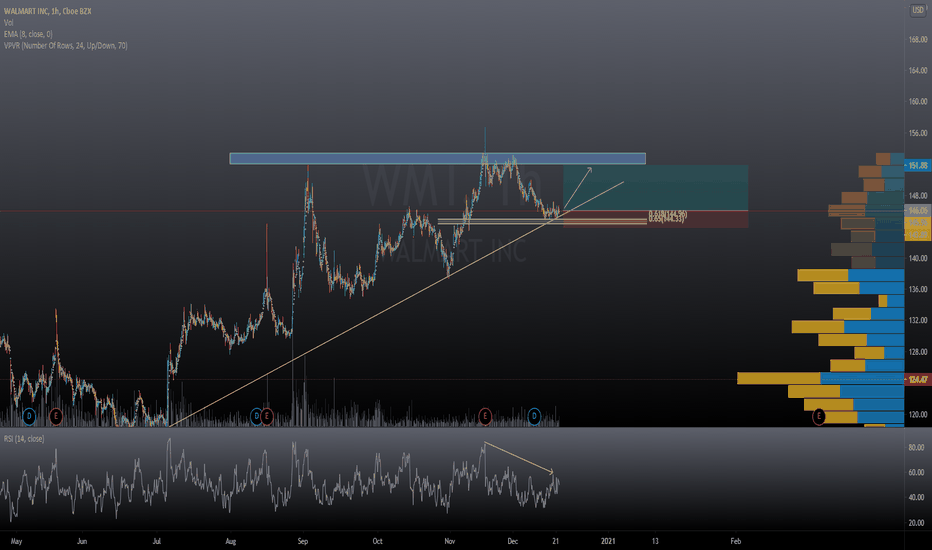Image resolution: width=932 pixels, height=550 pixels.
Task: Open the earnings E marker in late May
Action: point(56,416)
